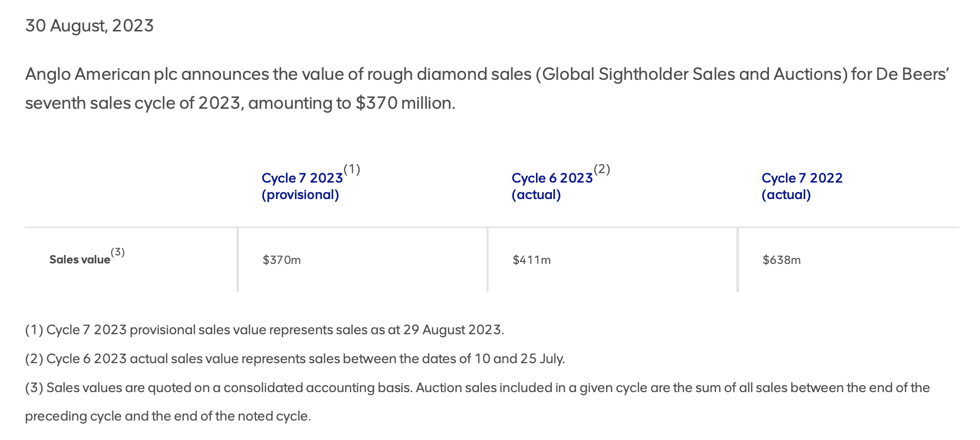Click the $370 million text in intro
Viewport: 980px width, 440px height.
coord(405,103)
